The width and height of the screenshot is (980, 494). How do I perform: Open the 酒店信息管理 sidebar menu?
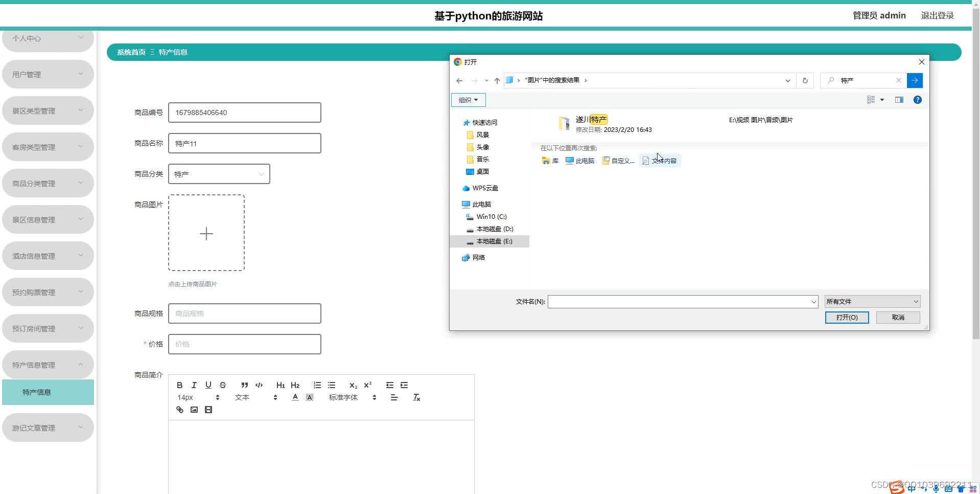coord(48,256)
